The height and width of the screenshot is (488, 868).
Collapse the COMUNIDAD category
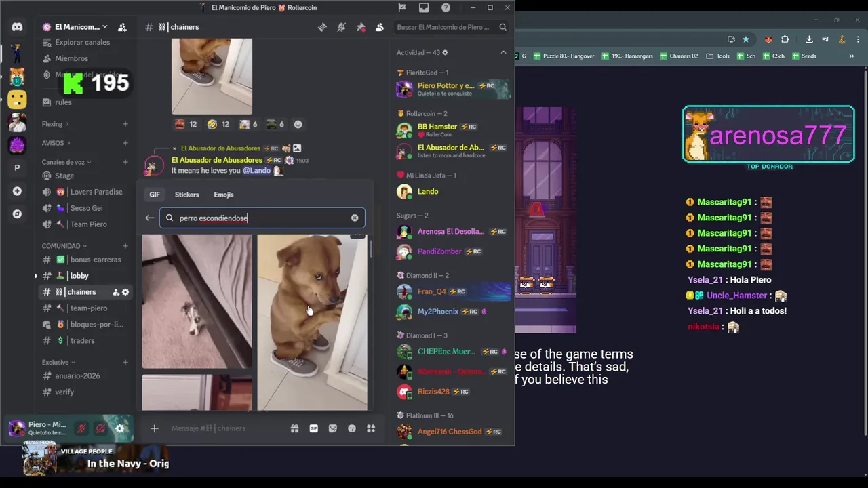pos(64,246)
